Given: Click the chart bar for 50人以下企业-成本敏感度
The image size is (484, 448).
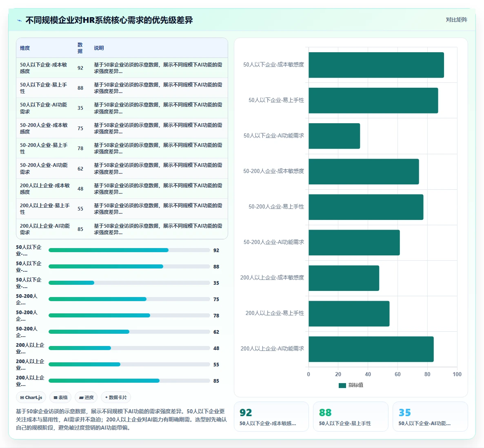Looking at the screenshot, I should coord(376,65).
